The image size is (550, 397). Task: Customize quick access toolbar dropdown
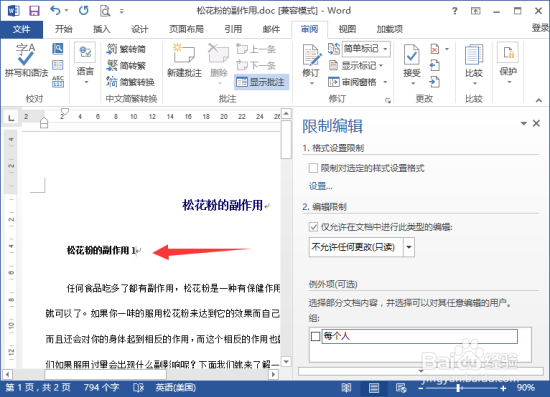122,12
